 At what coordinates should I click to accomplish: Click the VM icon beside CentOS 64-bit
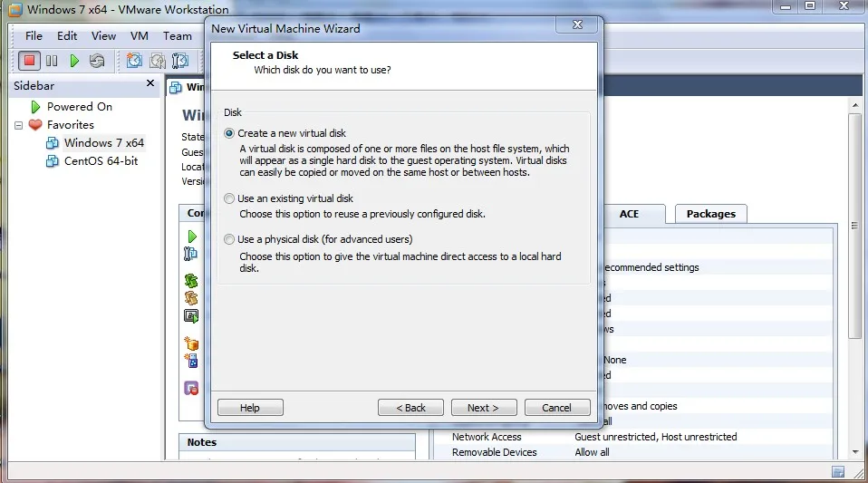coord(52,161)
